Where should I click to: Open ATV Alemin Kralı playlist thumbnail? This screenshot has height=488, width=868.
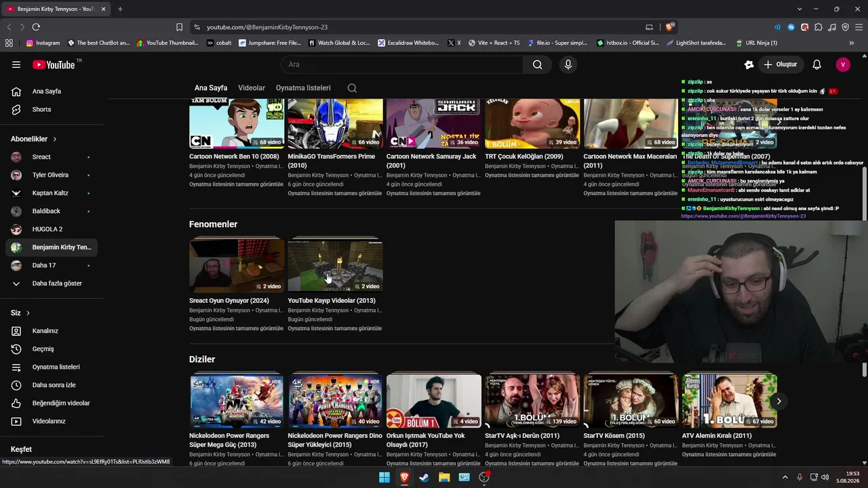pyautogui.click(x=730, y=401)
